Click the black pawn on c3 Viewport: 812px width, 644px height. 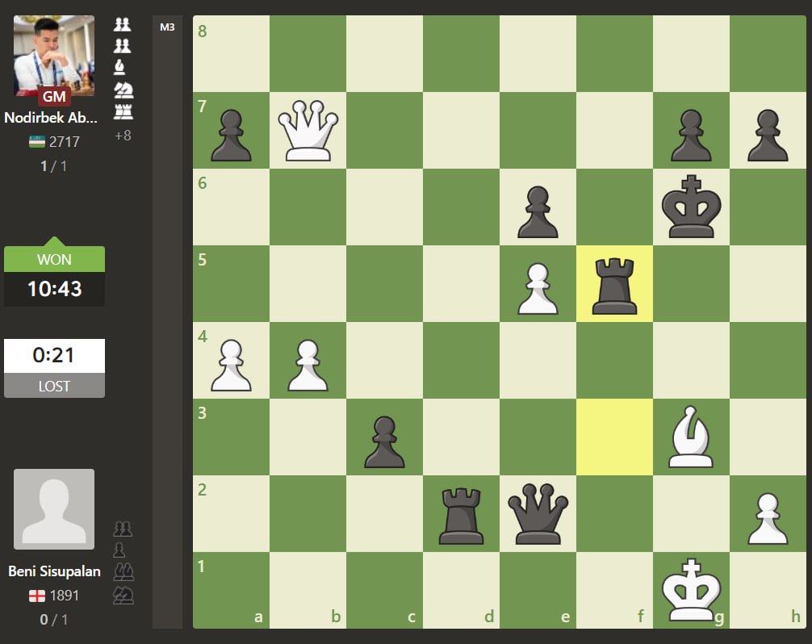pos(384,437)
